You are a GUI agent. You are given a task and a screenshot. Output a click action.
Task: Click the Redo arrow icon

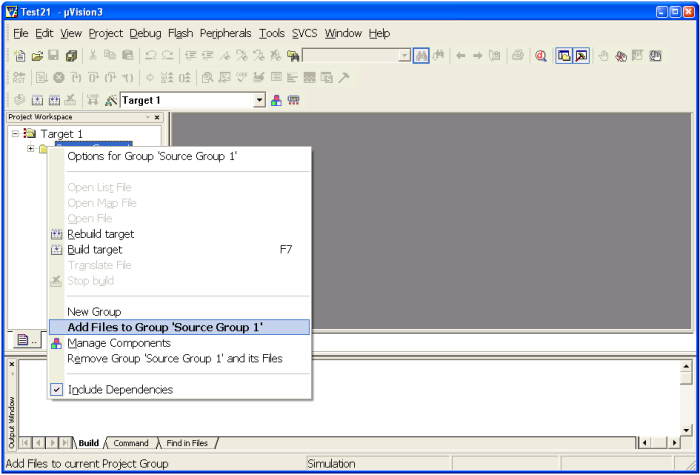click(167, 56)
